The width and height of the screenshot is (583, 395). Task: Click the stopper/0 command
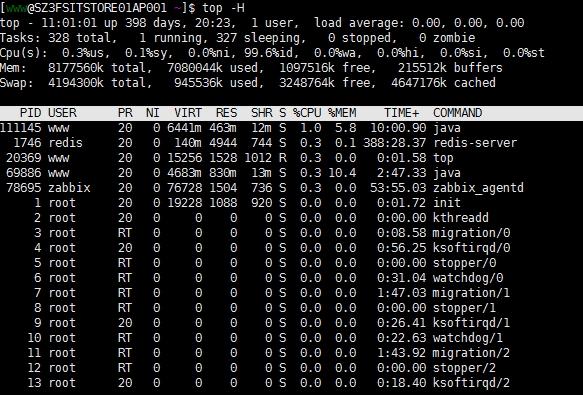[x=464, y=263]
